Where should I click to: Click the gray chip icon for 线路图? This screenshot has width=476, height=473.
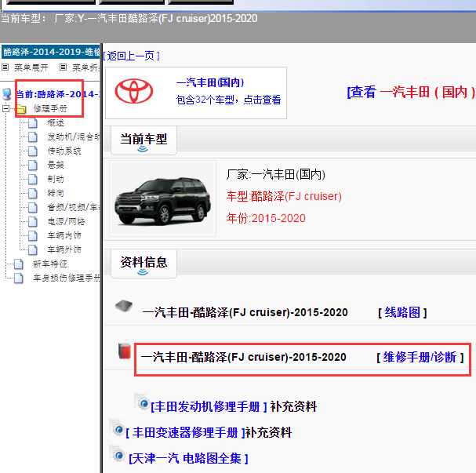tap(124, 306)
